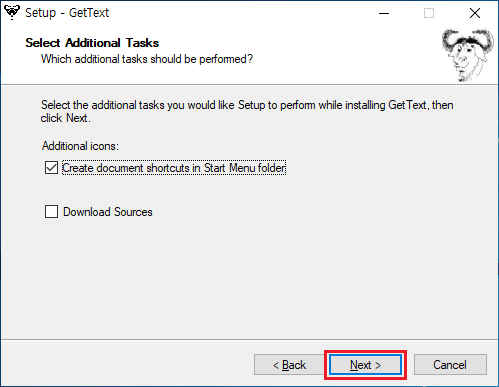The image size is (499, 387).
Task: Click the 'Setup - GetText' title text
Action: 67,13
